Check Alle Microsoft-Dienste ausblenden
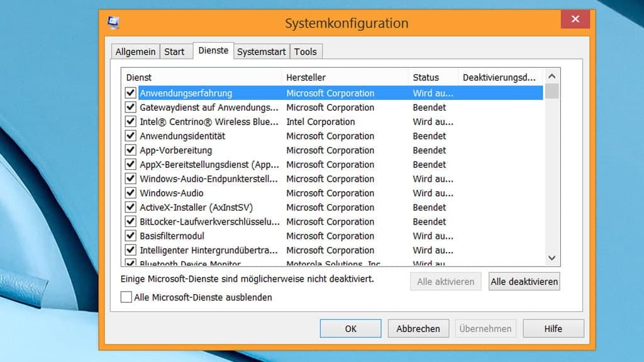 (x=126, y=297)
